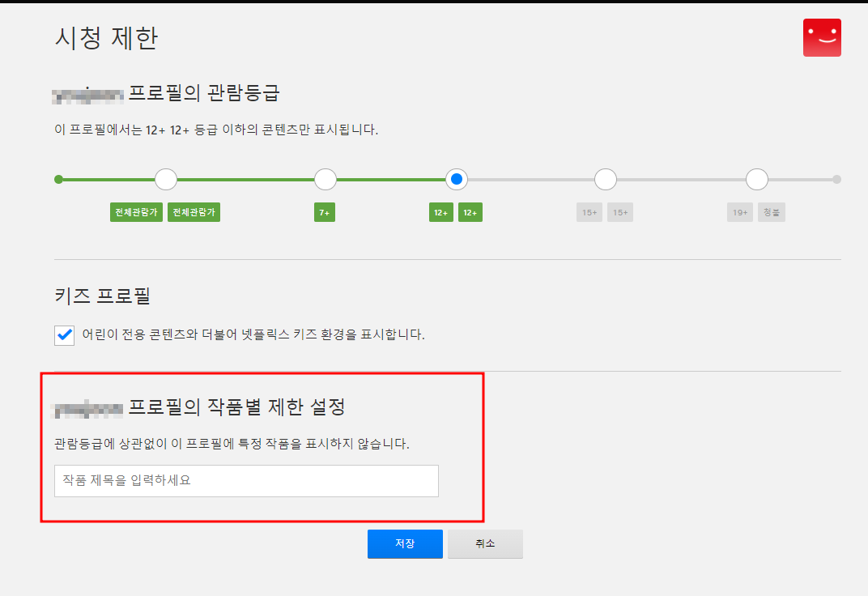Screen dimensions: 868x596
Task: Click the green 7+ rating badge
Action: tap(324, 211)
